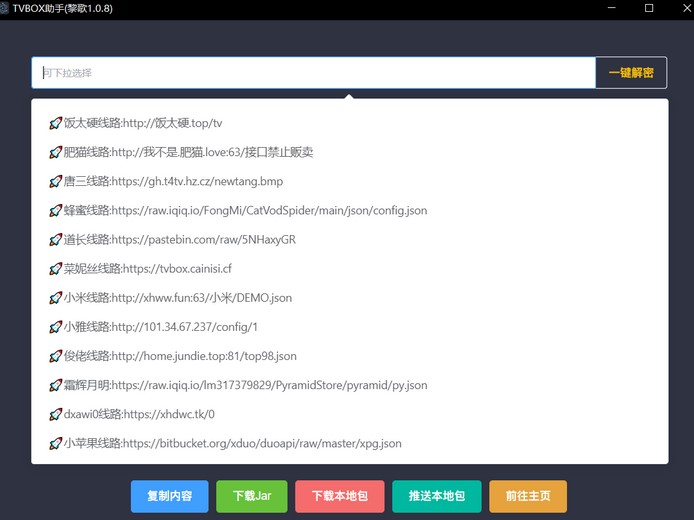Click the blue 复制内容 button
This screenshot has height=520, width=694.
tap(169, 496)
